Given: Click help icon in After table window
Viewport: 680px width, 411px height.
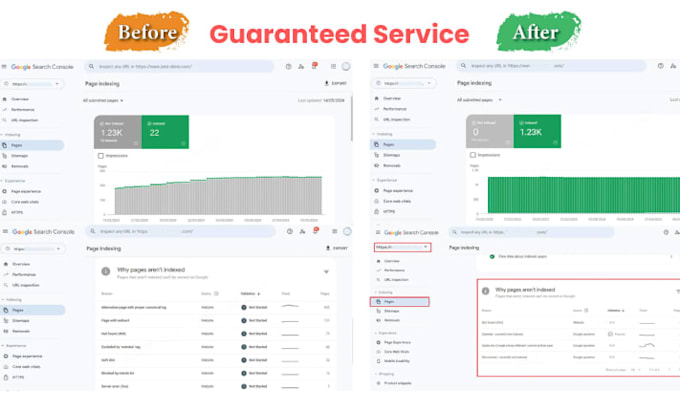Looking at the screenshot, I should click(x=666, y=232).
